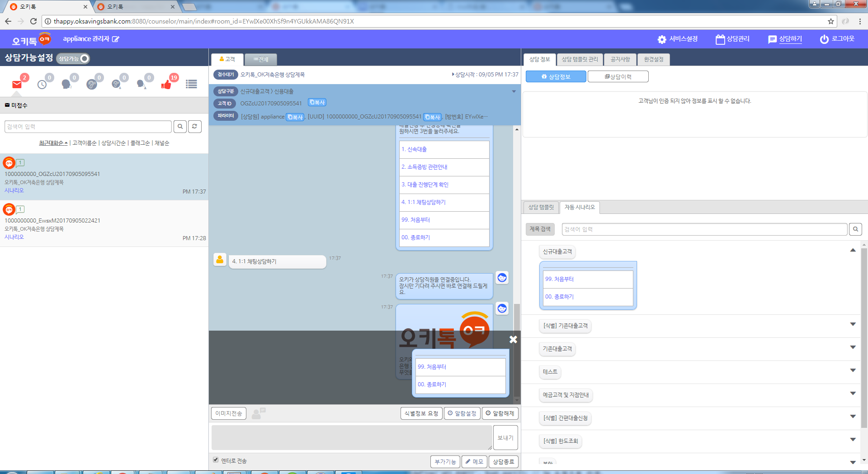The height and width of the screenshot is (474, 868).
Task: Click the search magnifier in template panel
Action: click(855, 229)
